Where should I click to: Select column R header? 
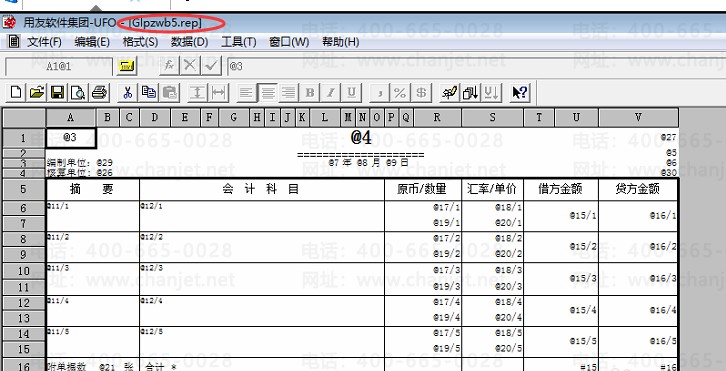(x=437, y=118)
